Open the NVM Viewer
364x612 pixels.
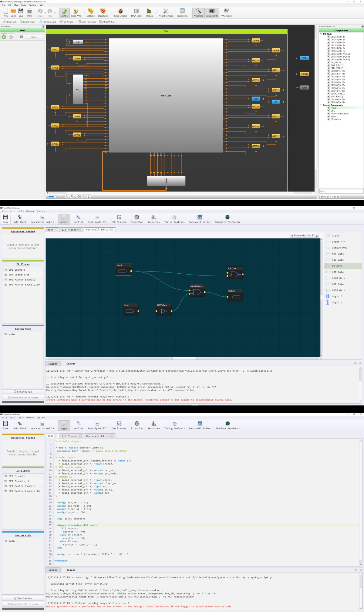(226, 13)
